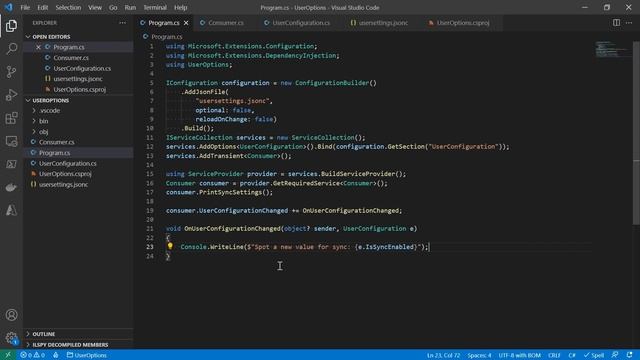Select UserConfiguration.cs in Open Editors
The width and height of the screenshot is (640, 360).
coord(82,69)
